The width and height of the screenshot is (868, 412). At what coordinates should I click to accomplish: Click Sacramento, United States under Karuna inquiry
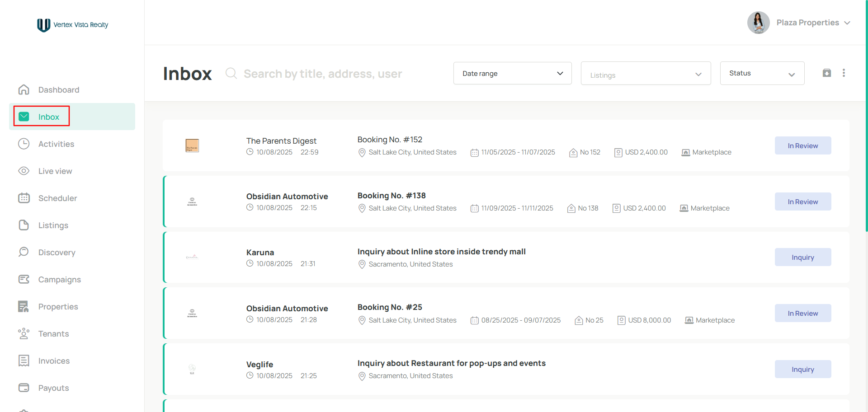click(410, 264)
